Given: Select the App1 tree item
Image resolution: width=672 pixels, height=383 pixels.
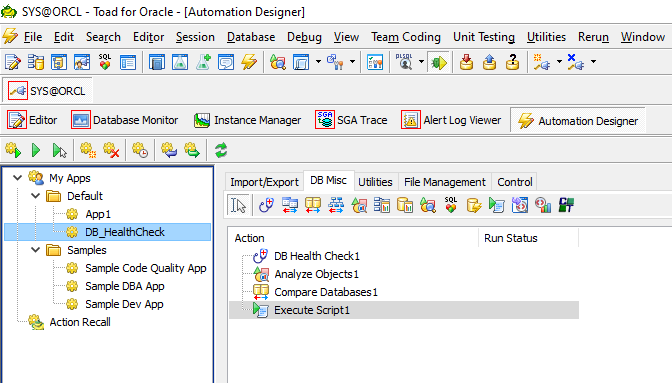Looking at the screenshot, I should (98, 214).
